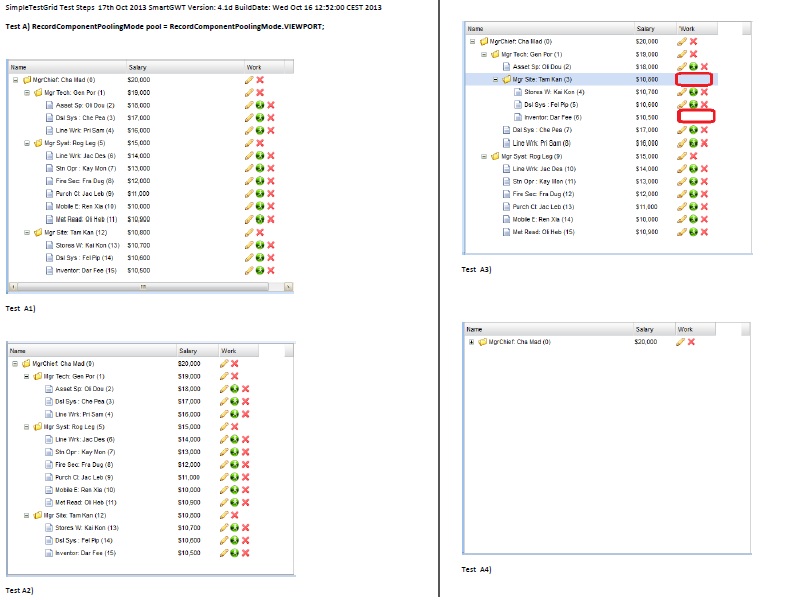Screen dimensions: 800x600
Task: Click red X icon for Dsl Sys: Fel Pip (5)
Action: coord(704,105)
